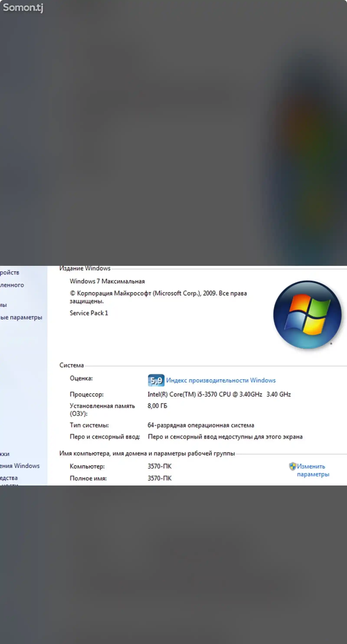
Task: Click the Microsoft copyright line
Action: [158, 297]
